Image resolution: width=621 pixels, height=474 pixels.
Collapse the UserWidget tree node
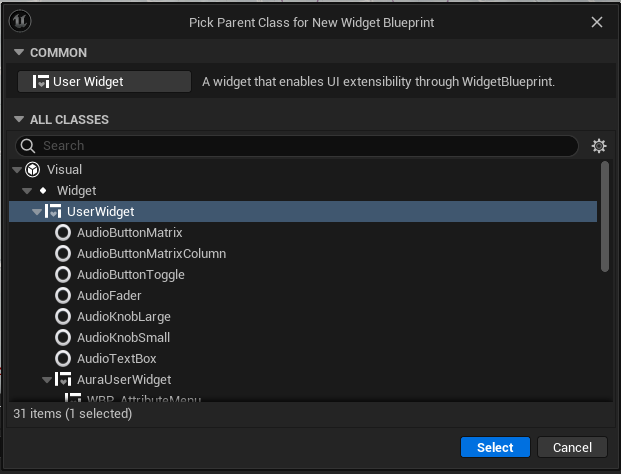pos(37,212)
